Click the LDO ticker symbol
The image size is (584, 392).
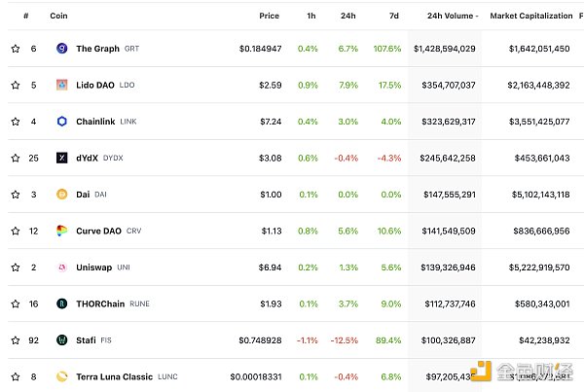(127, 86)
